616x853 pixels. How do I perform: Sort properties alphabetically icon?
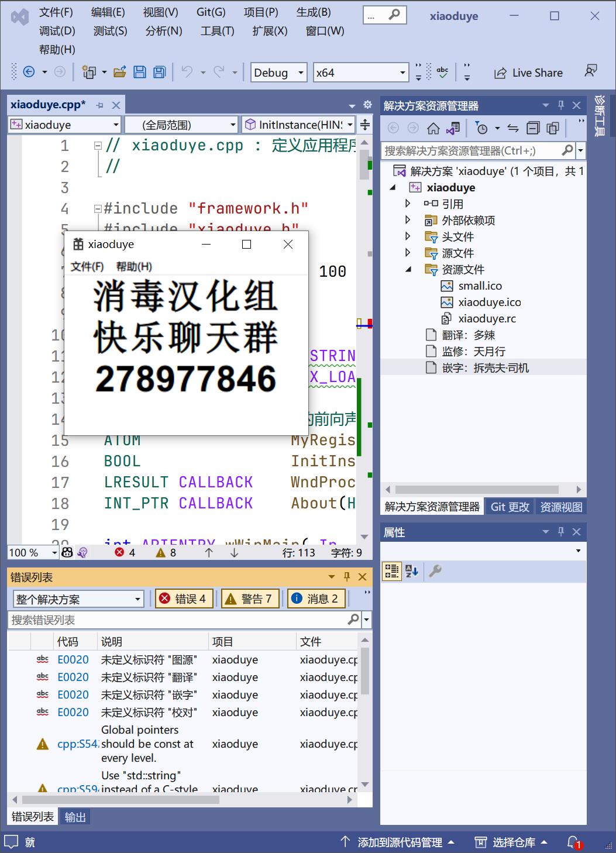412,571
